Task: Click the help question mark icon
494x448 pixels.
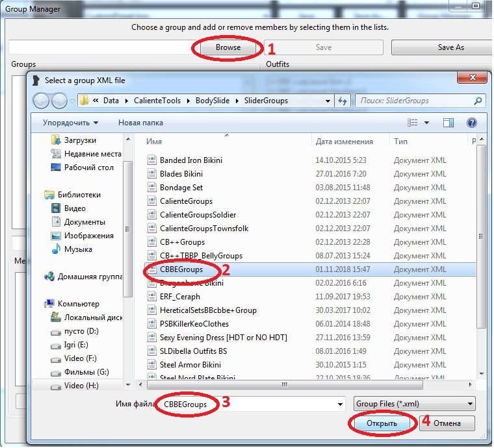Action: [471, 123]
